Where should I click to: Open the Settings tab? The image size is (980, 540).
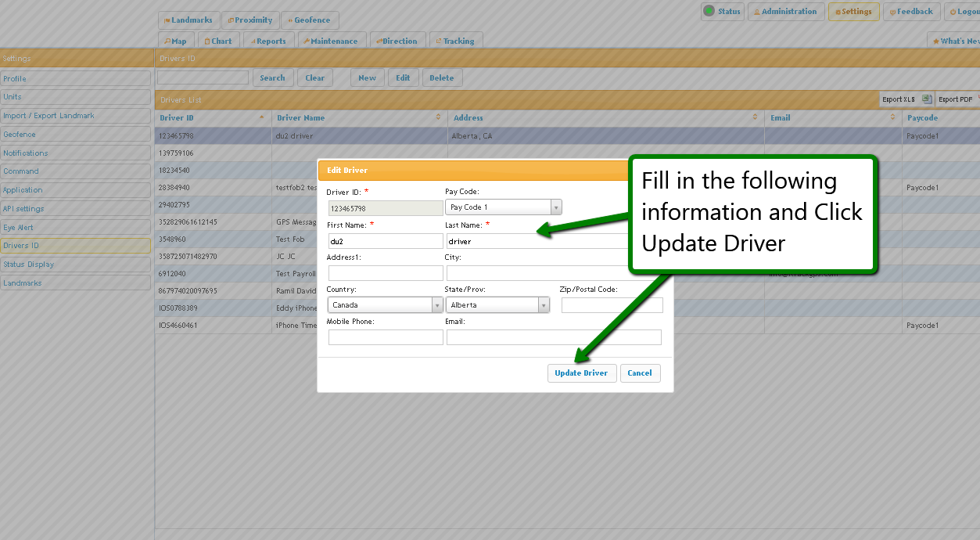[853, 12]
